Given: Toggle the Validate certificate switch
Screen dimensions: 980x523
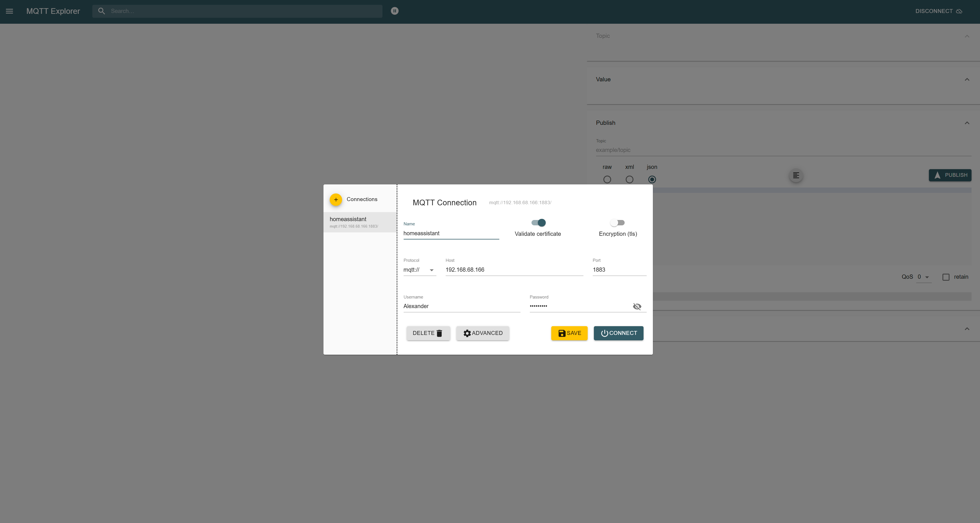Looking at the screenshot, I should 539,223.
